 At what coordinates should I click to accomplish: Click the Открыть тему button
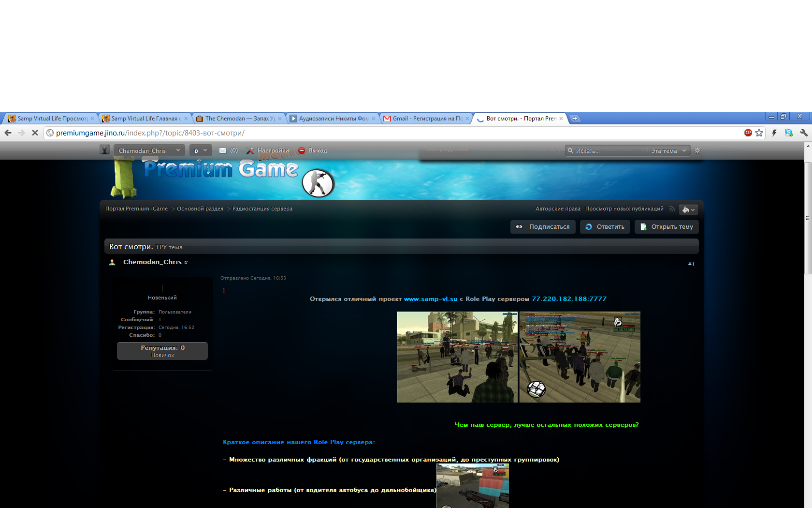tap(667, 227)
